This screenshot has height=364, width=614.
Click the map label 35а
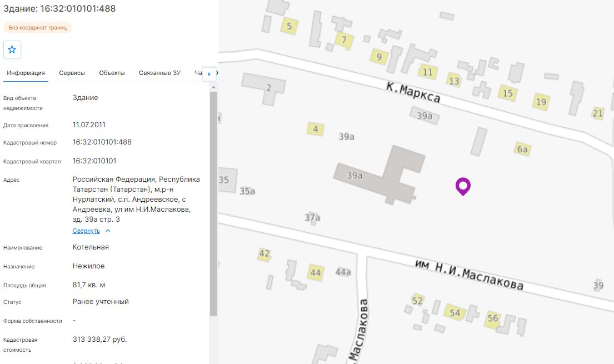(x=247, y=191)
